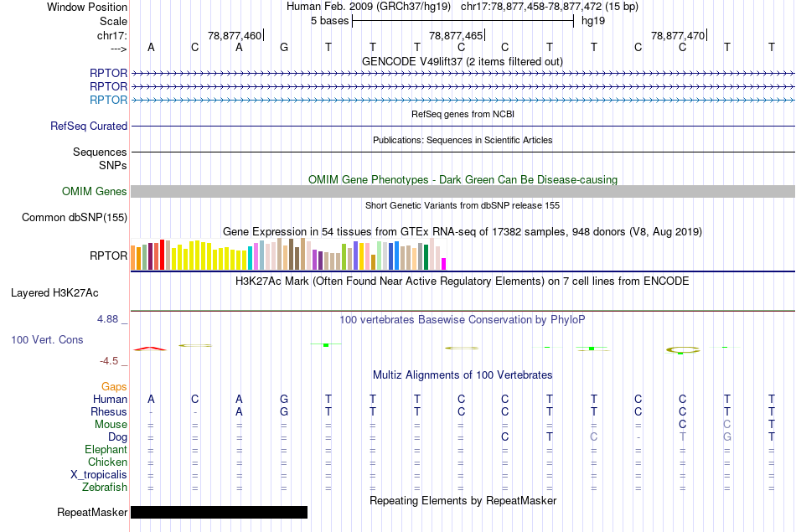Select the Zebrafish species label
796x532 pixels.
[x=105, y=488]
